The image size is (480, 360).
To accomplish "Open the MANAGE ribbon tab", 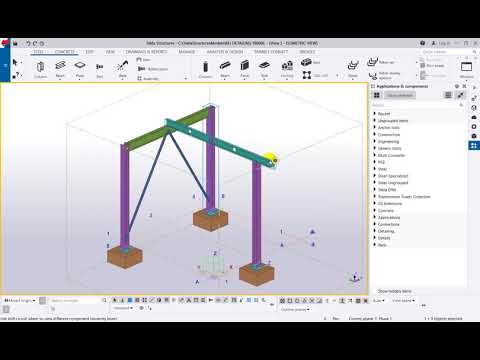I will (x=187, y=52).
